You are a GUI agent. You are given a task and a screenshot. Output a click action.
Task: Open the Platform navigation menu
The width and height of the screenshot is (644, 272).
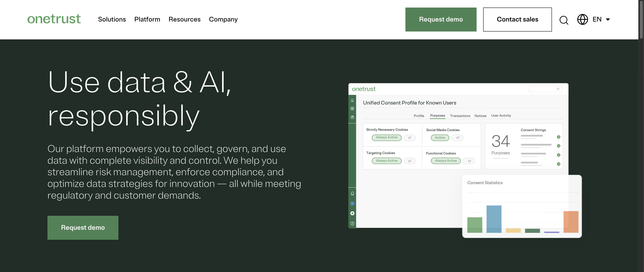pyautogui.click(x=147, y=19)
